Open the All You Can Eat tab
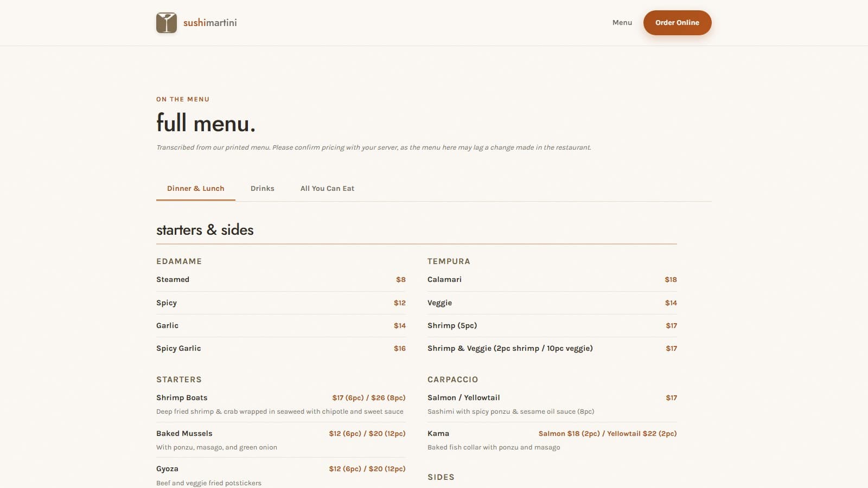The width and height of the screenshot is (868, 488). (327, 189)
